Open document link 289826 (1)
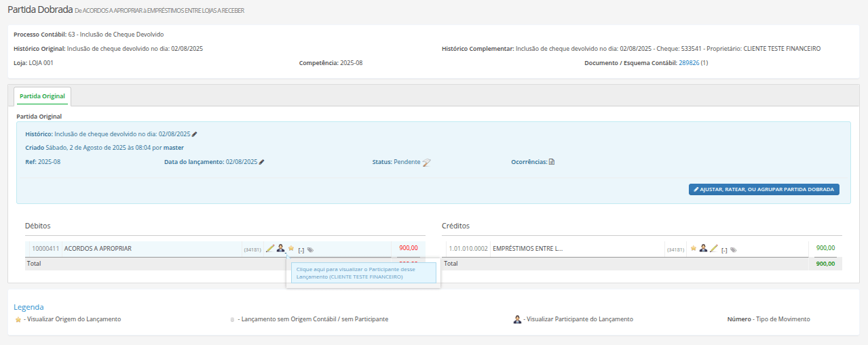868x345 pixels. pos(694,62)
